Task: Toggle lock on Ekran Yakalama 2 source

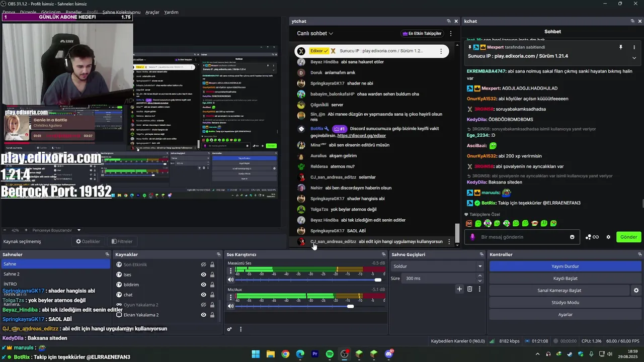Action: click(x=212, y=315)
